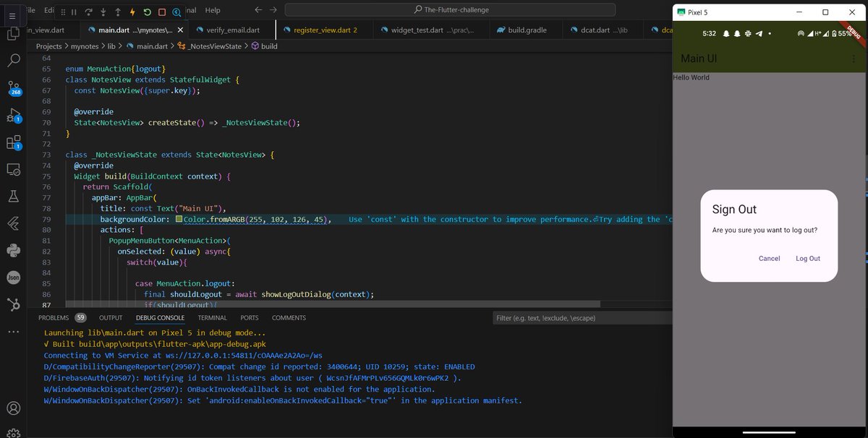
Task: Select the DEBUG CONSOLE panel tab
Action: click(x=160, y=318)
